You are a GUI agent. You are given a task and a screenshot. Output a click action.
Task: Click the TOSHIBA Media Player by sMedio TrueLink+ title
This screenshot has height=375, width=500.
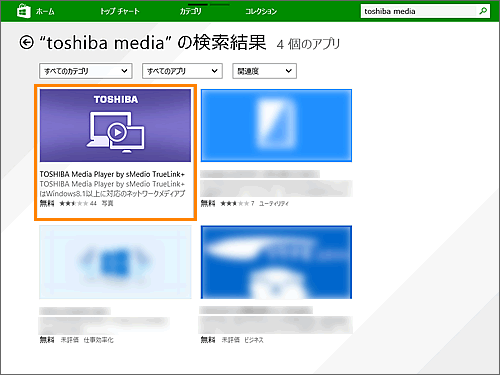click(x=112, y=174)
